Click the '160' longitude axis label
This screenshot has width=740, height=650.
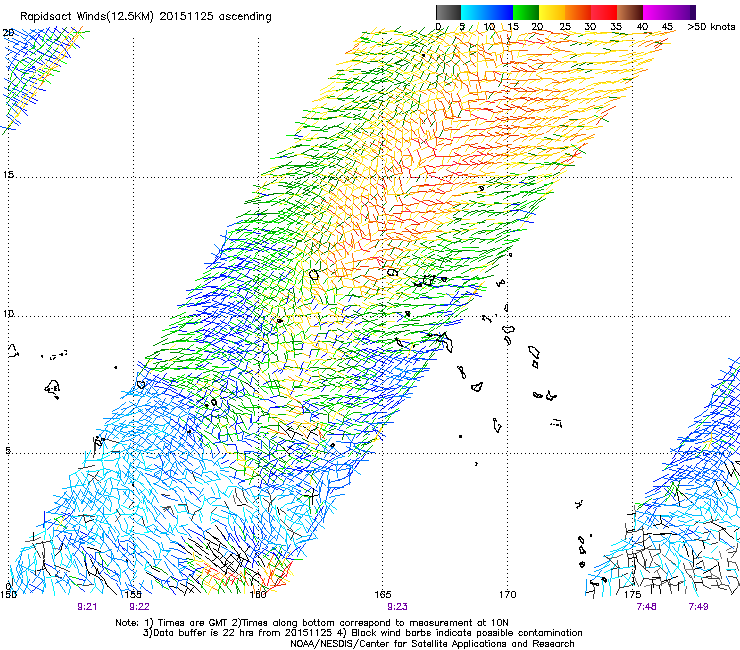tap(258, 594)
